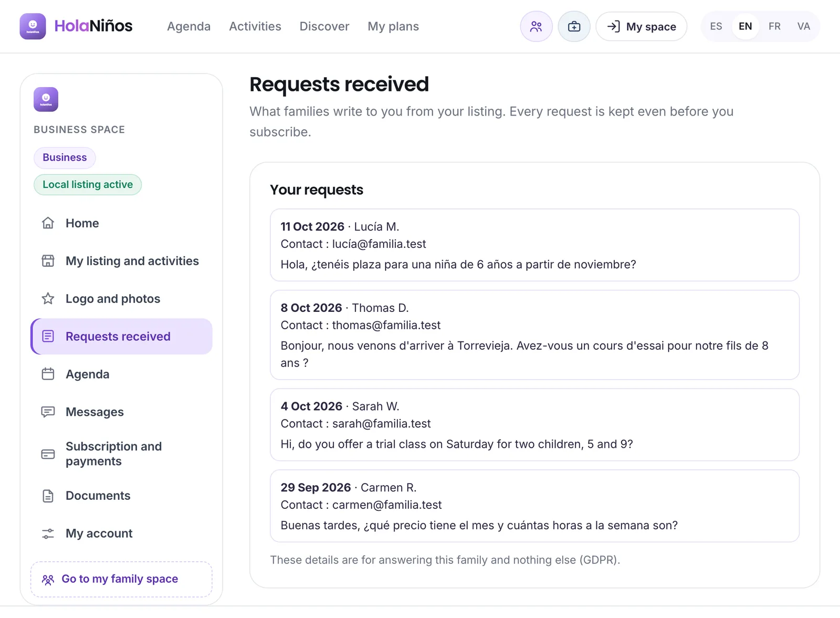Click email sarah@familia.test
Screen dimensions: 840x618
pyautogui.click(x=381, y=424)
